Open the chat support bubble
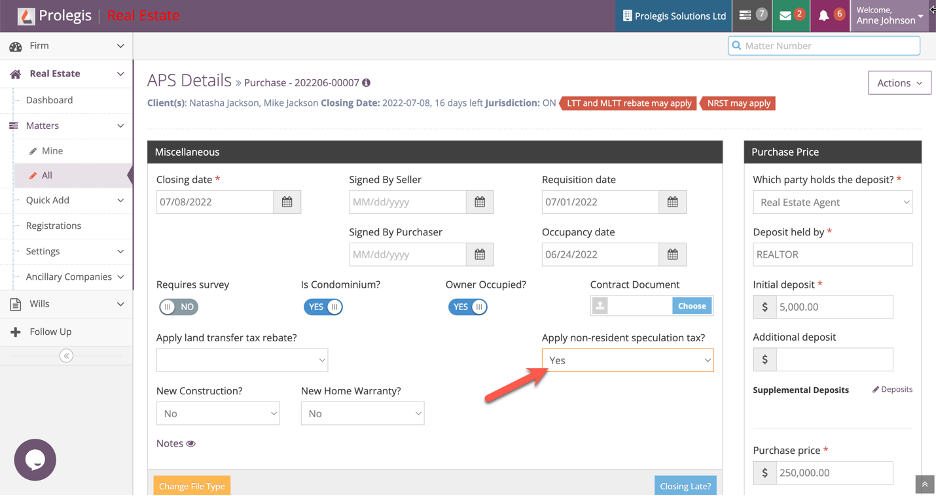Image resolution: width=936 pixels, height=496 pixels. pyautogui.click(x=35, y=460)
